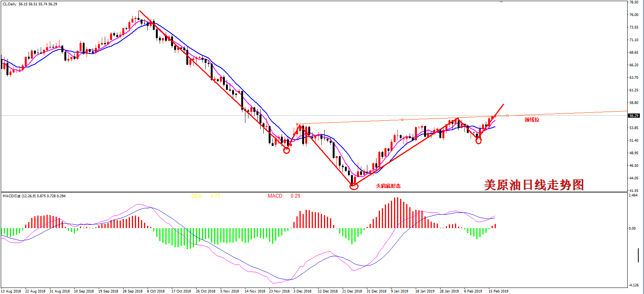Click the 28 Jan 2019 date label
Screen dimensions: 644x294
click(x=449, y=291)
